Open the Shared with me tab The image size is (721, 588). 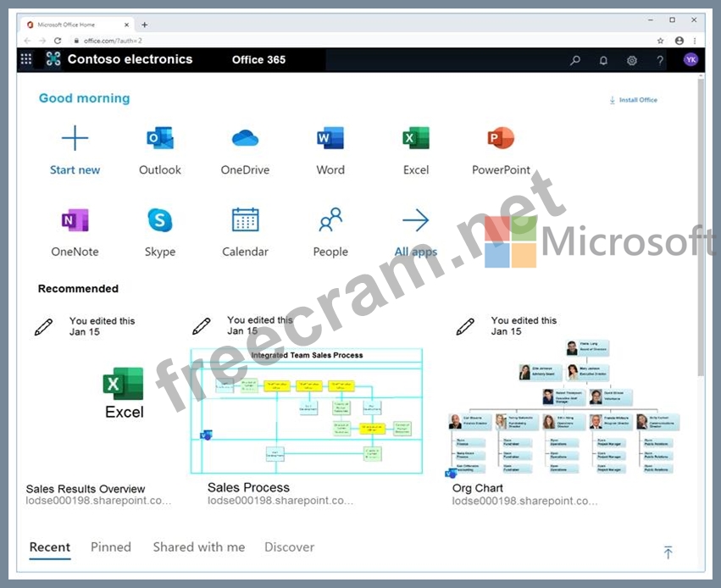tap(199, 547)
